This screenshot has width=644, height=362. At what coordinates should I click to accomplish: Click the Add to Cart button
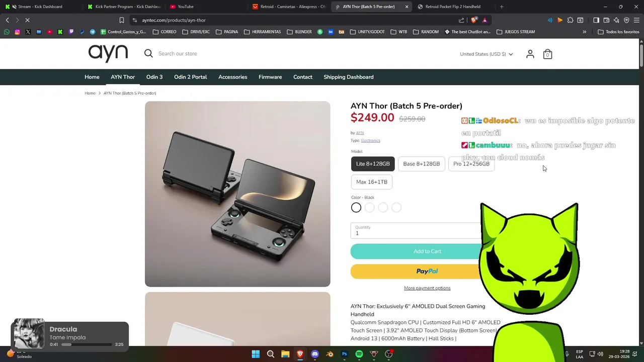(x=427, y=251)
